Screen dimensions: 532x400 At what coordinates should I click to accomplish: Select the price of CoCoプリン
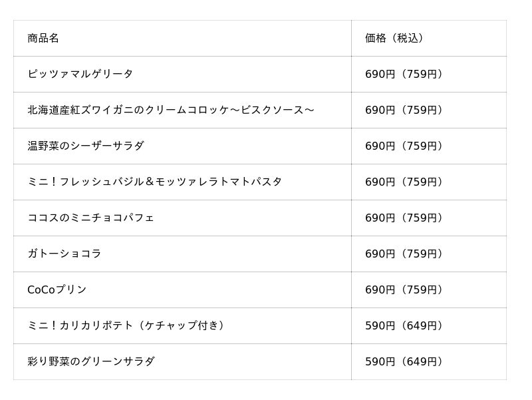point(405,290)
